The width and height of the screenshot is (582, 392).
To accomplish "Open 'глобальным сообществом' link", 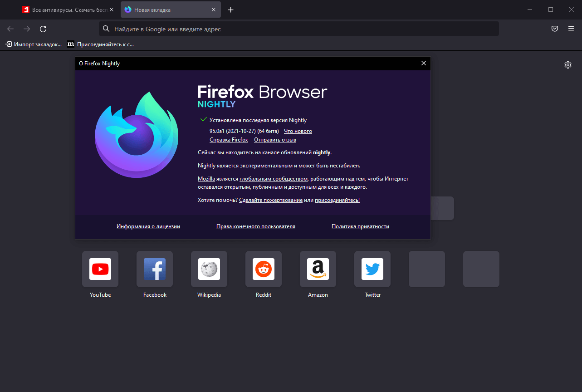I will [274, 179].
